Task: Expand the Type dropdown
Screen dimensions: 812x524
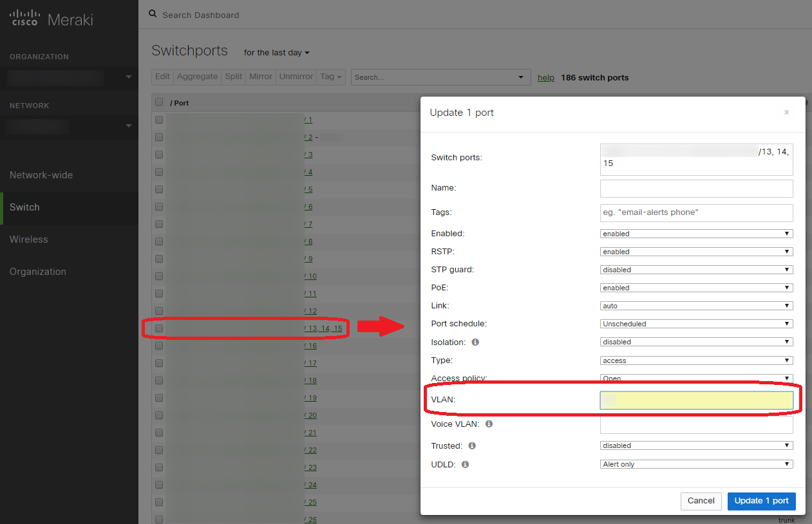Action: point(696,360)
